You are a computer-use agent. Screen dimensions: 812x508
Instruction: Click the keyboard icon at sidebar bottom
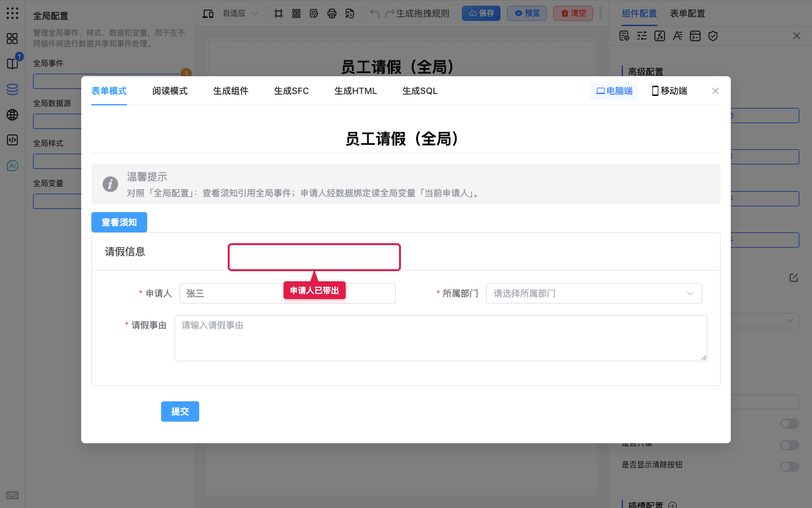pos(12,495)
